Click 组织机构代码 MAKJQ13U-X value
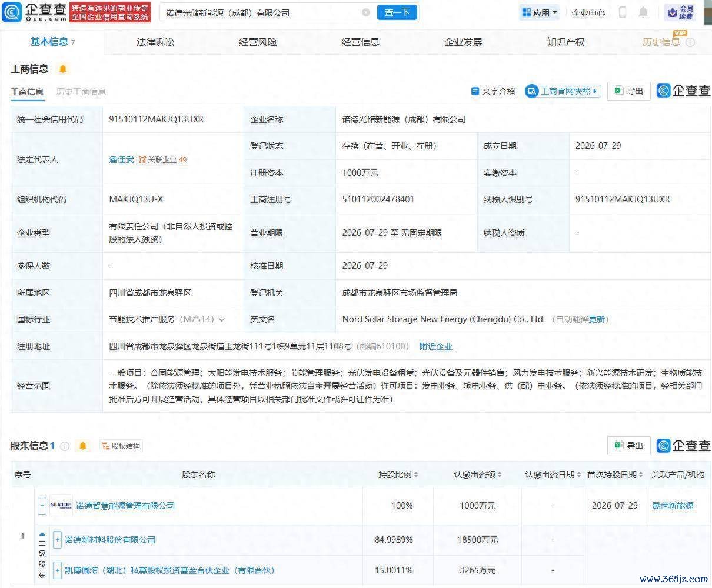The height and width of the screenshot is (588, 712). [x=137, y=199]
